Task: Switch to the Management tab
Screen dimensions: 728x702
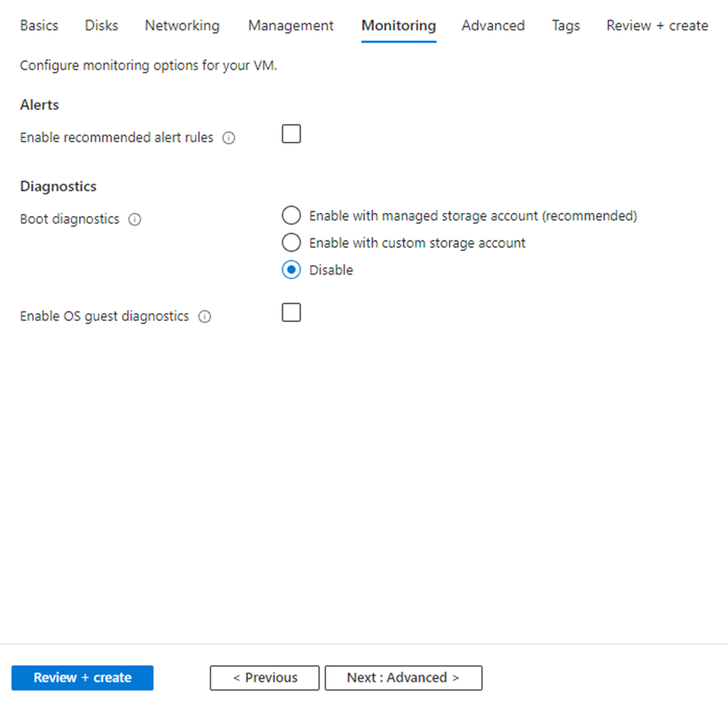Action: coord(290,25)
